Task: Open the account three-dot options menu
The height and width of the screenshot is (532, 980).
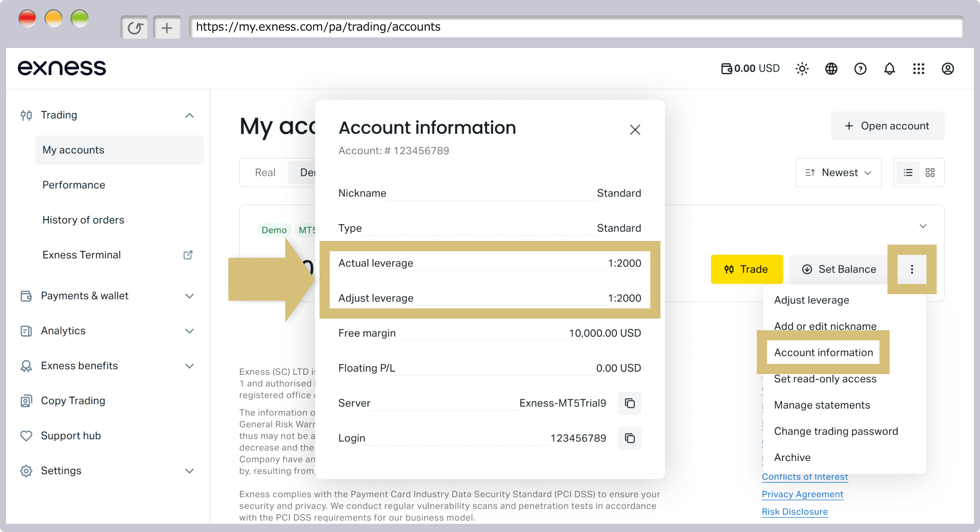Action: point(912,269)
